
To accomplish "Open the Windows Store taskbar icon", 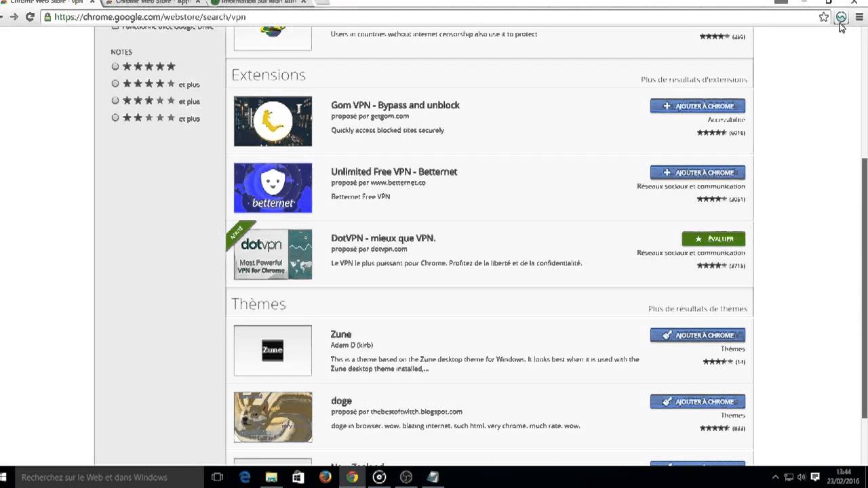I will pos(298,477).
